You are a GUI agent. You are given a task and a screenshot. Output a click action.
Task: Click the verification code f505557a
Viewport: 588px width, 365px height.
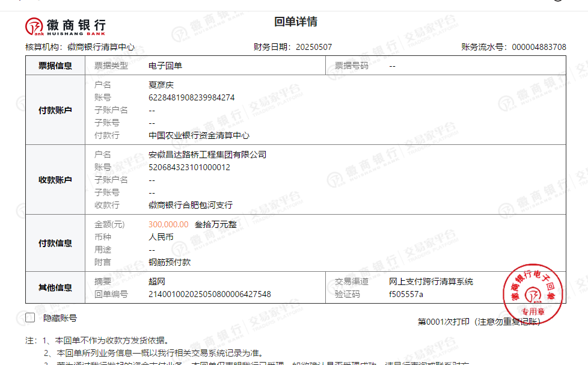(406, 294)
